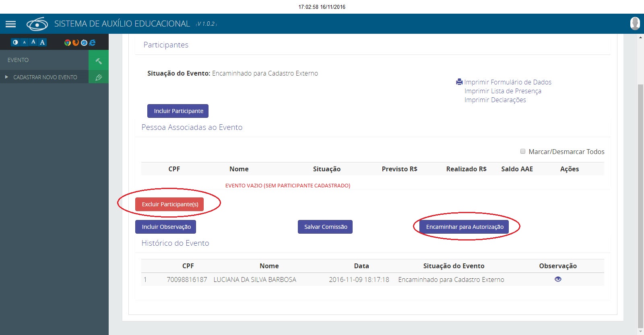Viewport: 644px width, 335px height.
Task: Click Encaminhar para Autorização button
Action: click(x=464, y=227)
